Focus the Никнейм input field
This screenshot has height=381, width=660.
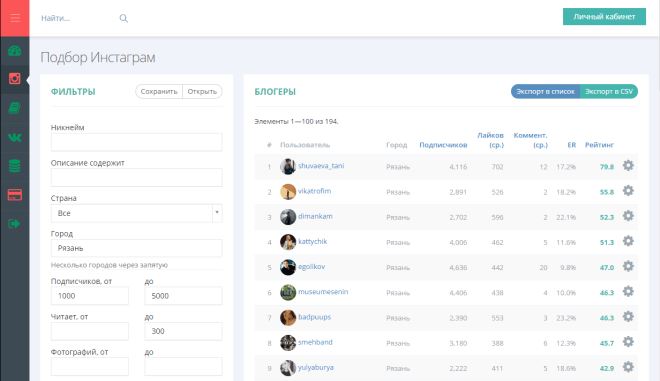tap(136, 142)
